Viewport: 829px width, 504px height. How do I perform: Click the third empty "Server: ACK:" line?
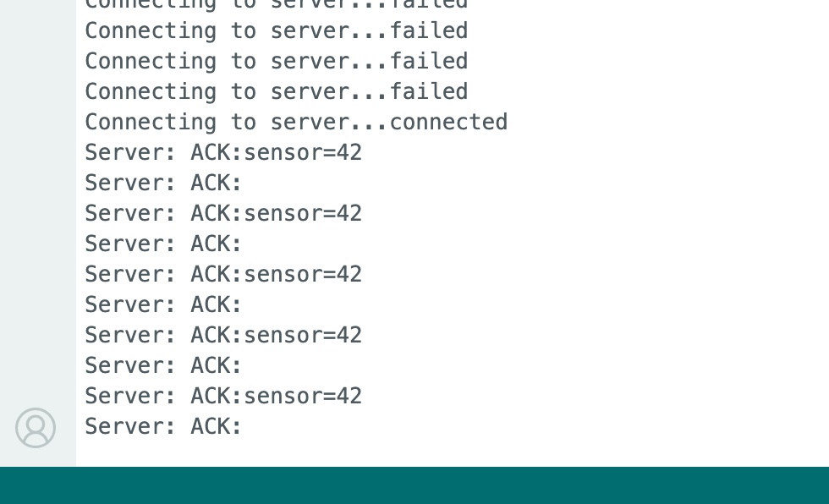163,304
